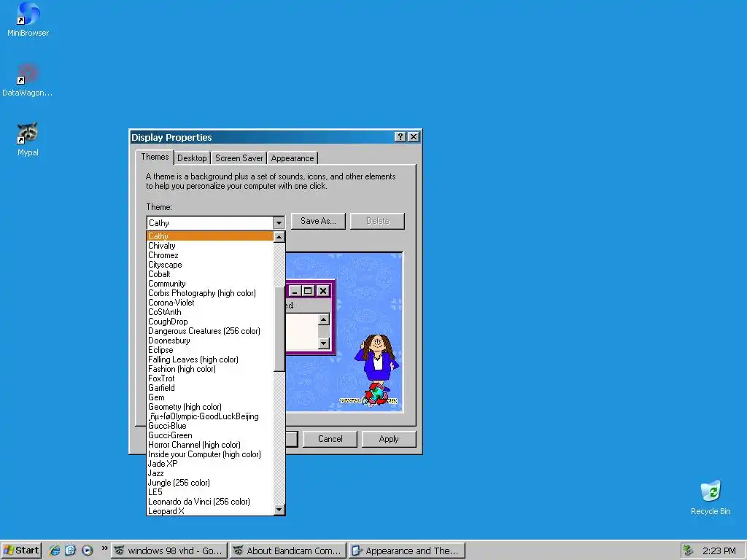Viewport: 747px width, 560px height.
Task: Choose the Cobalt theme
Action: coord(210,274)
